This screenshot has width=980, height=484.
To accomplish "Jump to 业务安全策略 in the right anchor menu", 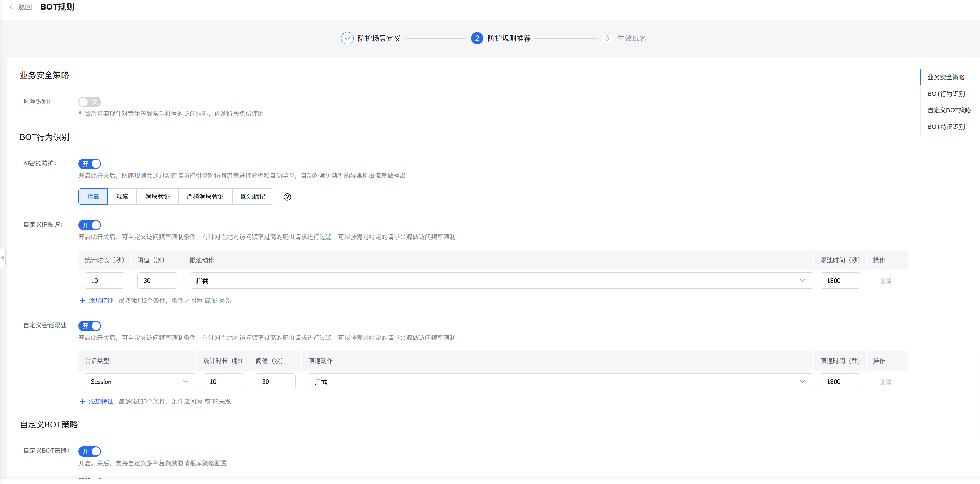I will [946, 77].
